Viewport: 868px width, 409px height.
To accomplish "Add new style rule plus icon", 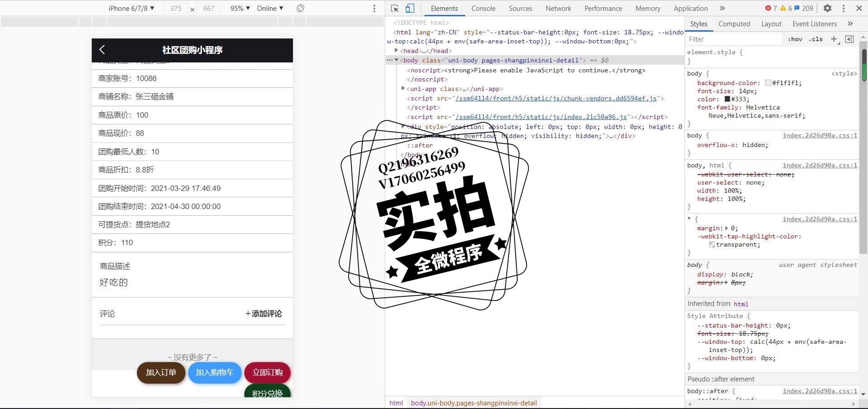I will pos(835,39).
